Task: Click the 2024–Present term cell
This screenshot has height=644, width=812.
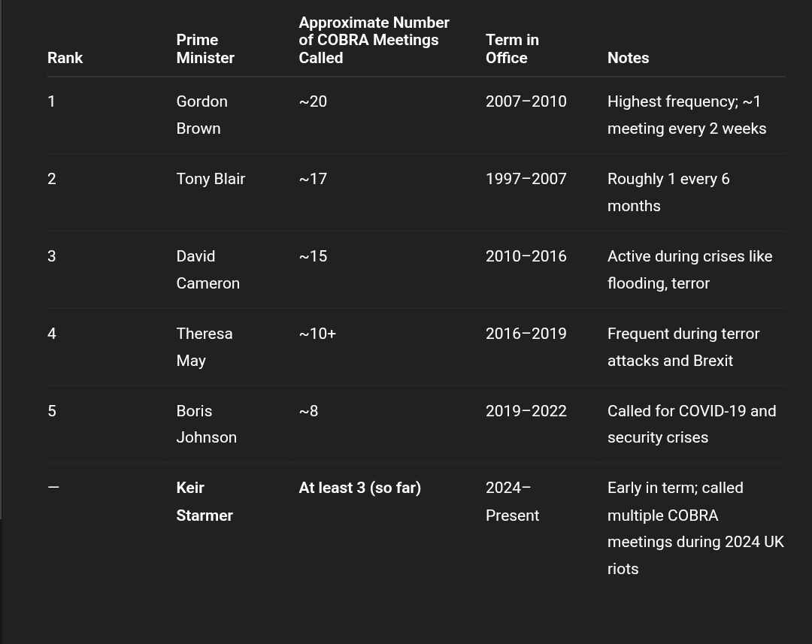Action: point(512,502)
